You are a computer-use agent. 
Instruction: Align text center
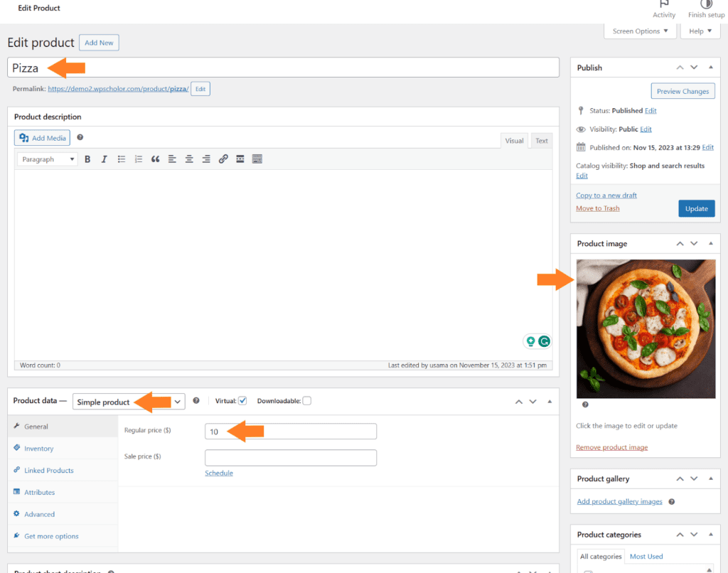pyautogui.click(x=189, y=159)
